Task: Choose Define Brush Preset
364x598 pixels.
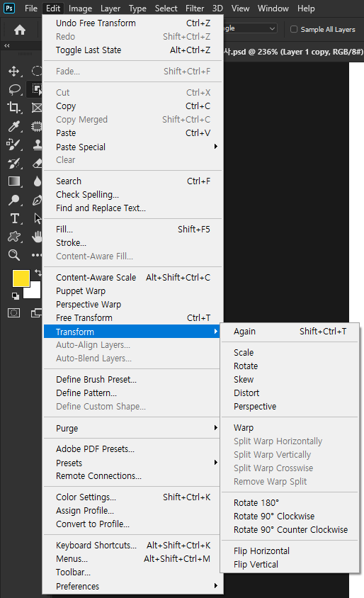Action: (x=133, y=380)
